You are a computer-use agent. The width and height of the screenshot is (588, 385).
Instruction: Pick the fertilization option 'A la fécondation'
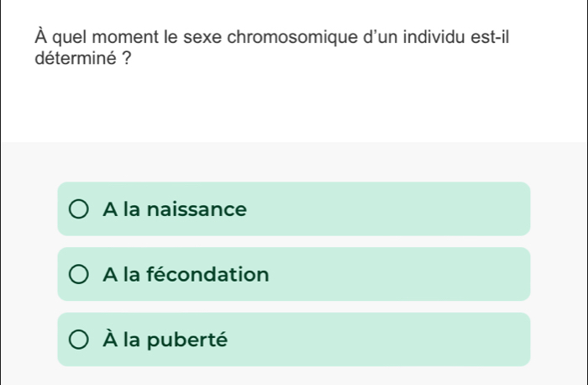click(186, 274)
